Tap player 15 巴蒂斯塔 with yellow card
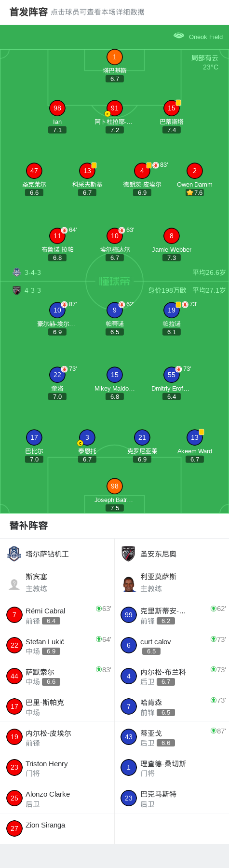 click(x=172, y=108)
